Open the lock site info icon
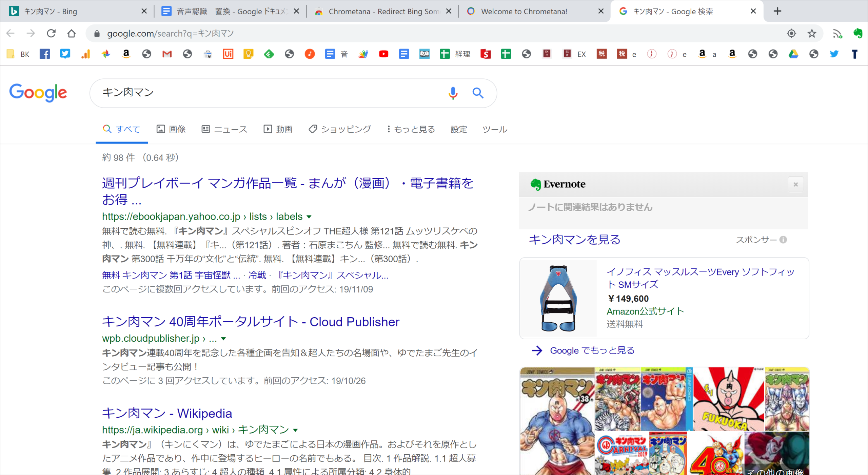 pos(97,33)
